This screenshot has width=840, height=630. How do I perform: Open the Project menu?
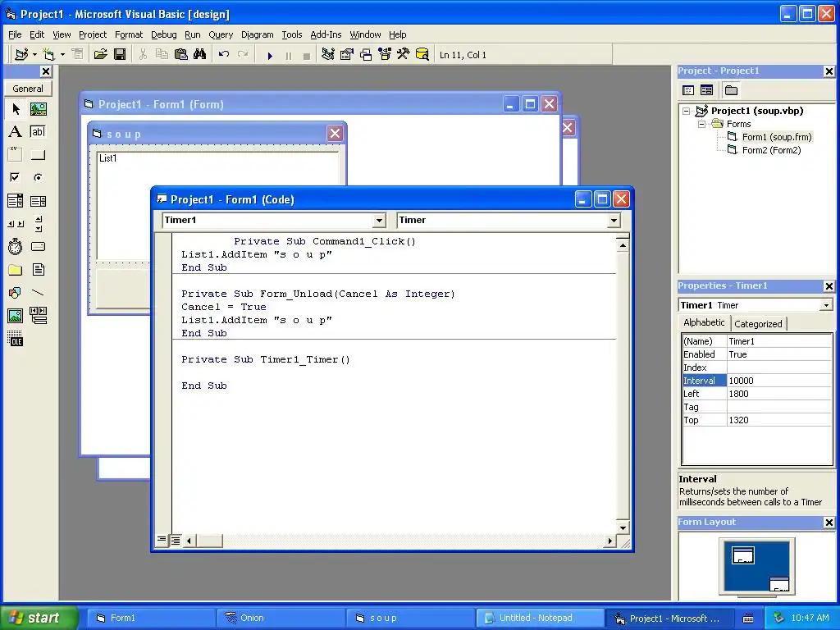(x=93, y=34)
